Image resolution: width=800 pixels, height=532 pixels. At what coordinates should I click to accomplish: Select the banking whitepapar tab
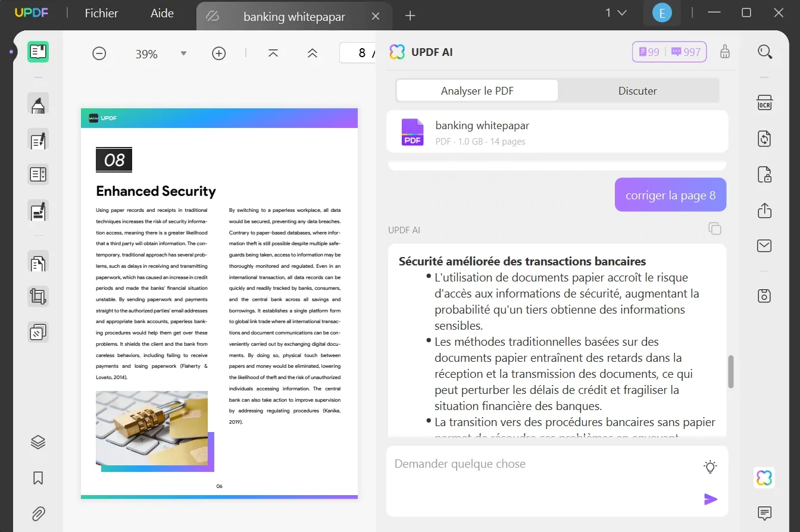point(294,17)
